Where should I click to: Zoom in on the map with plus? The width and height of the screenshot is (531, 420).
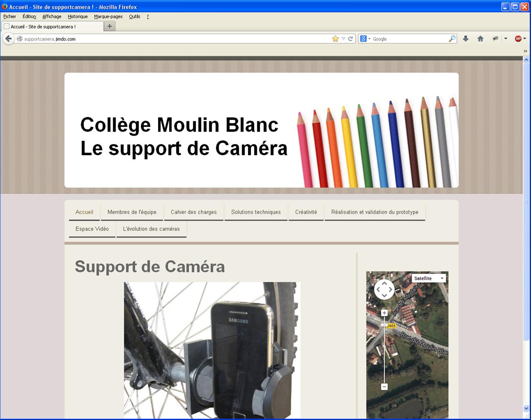(384, 313)
